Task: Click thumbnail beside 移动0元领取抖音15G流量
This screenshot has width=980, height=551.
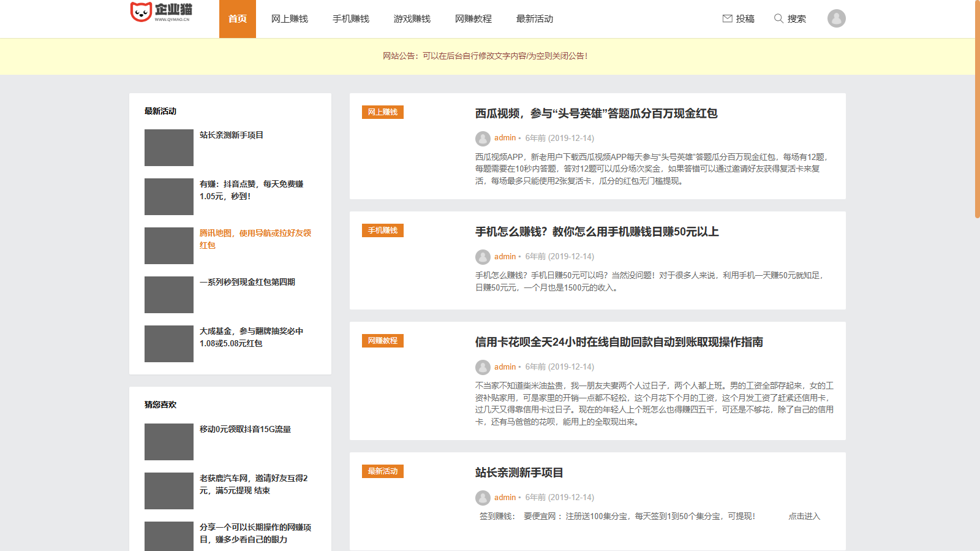Action: click(x=169, y=442)
